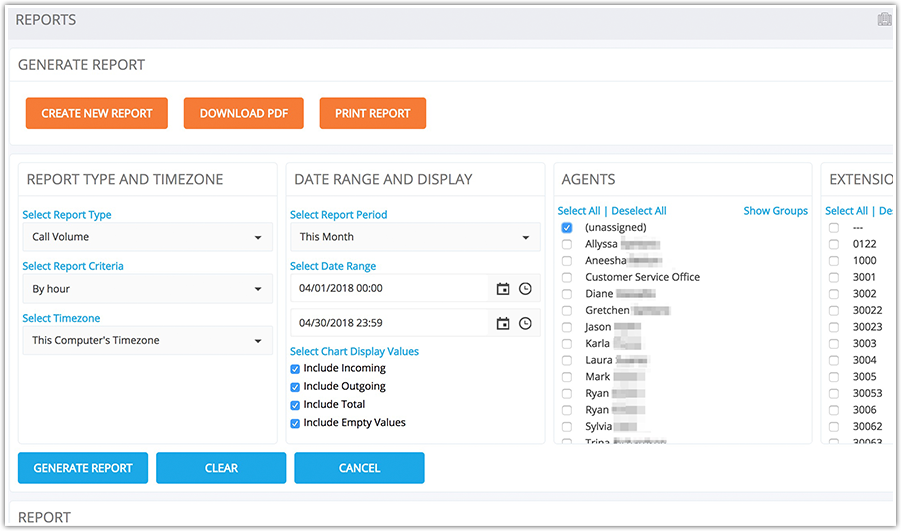Uncheck the (unassigned) agent checkbox
Screen dimensions: 901x531
tap(567, 228)
